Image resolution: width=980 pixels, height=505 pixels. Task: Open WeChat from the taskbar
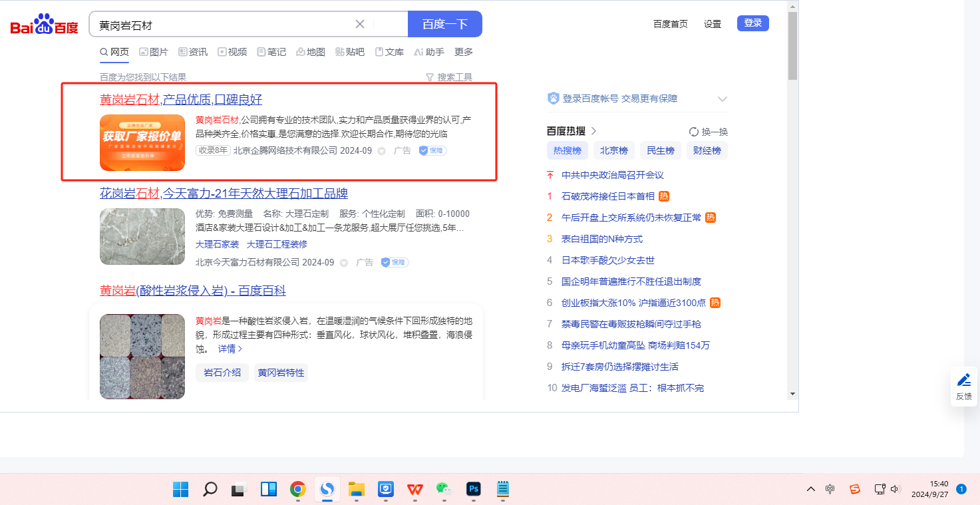click(x=444, y=490)
